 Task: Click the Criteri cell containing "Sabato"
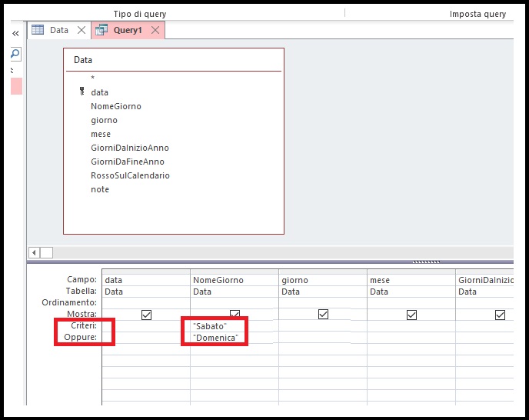[x=235, y=326]
